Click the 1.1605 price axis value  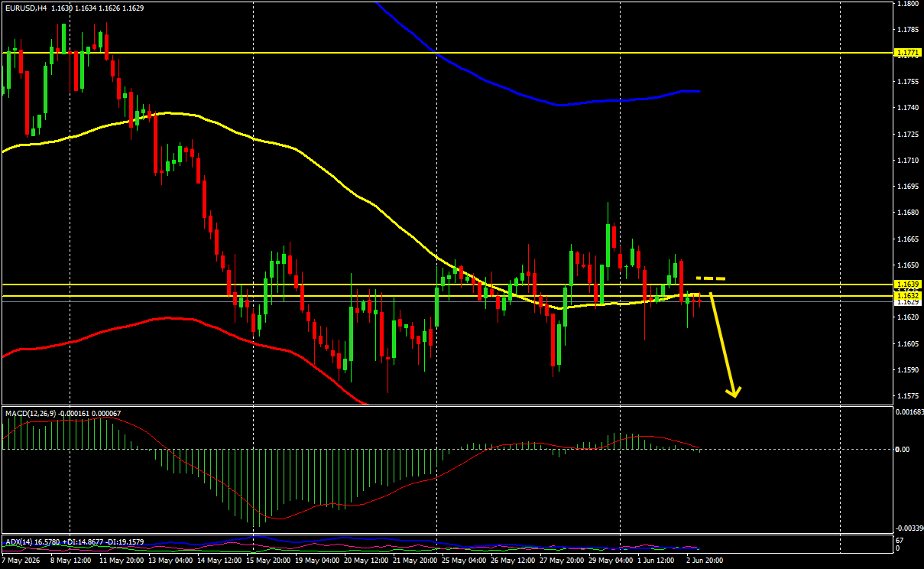pos(909,344)
